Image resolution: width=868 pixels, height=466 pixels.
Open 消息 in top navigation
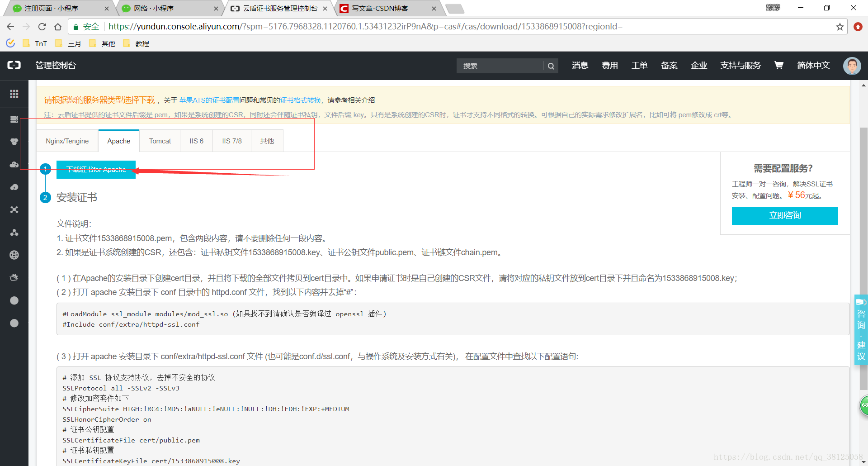[580, 66]
